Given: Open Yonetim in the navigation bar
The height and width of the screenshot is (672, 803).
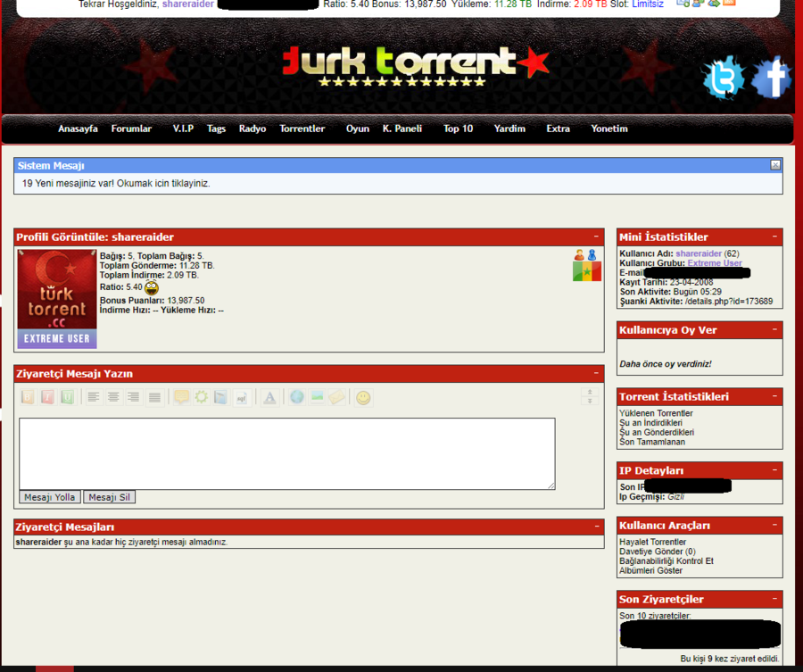Looking at the screenshot, I should point(608,129).
